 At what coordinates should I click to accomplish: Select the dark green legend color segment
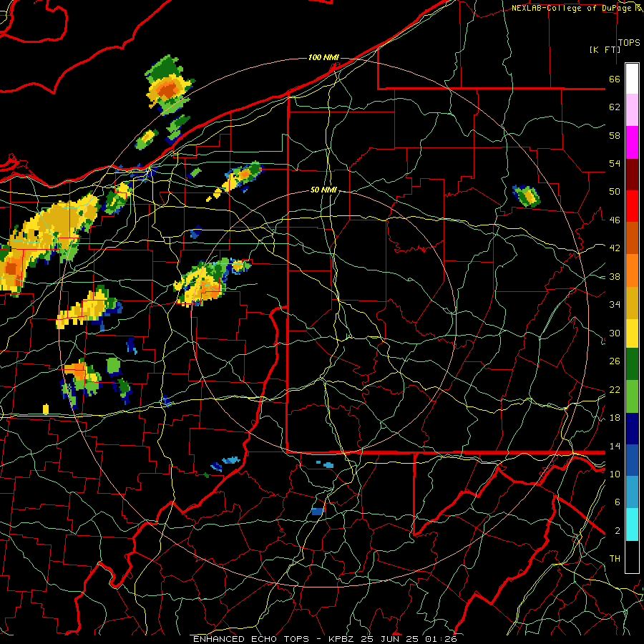632,364
